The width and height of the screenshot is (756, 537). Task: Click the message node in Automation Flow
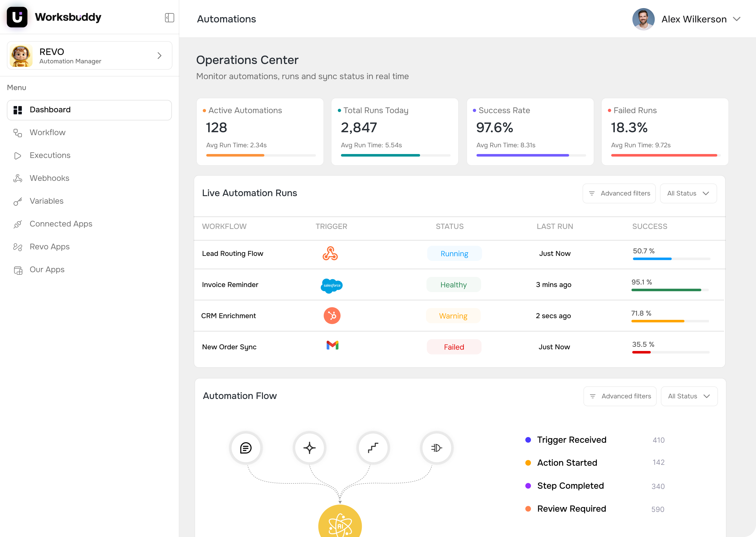click(x=246, y=448)
